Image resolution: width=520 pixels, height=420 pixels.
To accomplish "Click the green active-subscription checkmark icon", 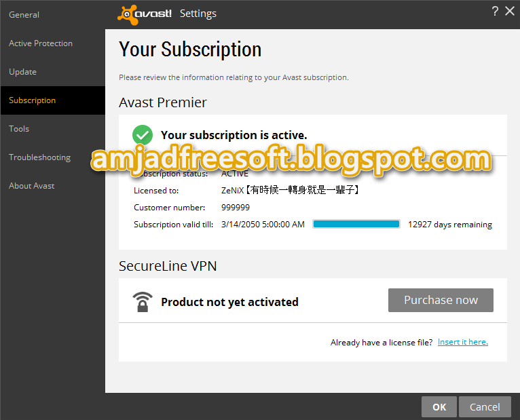I will [x=143, y=135].
